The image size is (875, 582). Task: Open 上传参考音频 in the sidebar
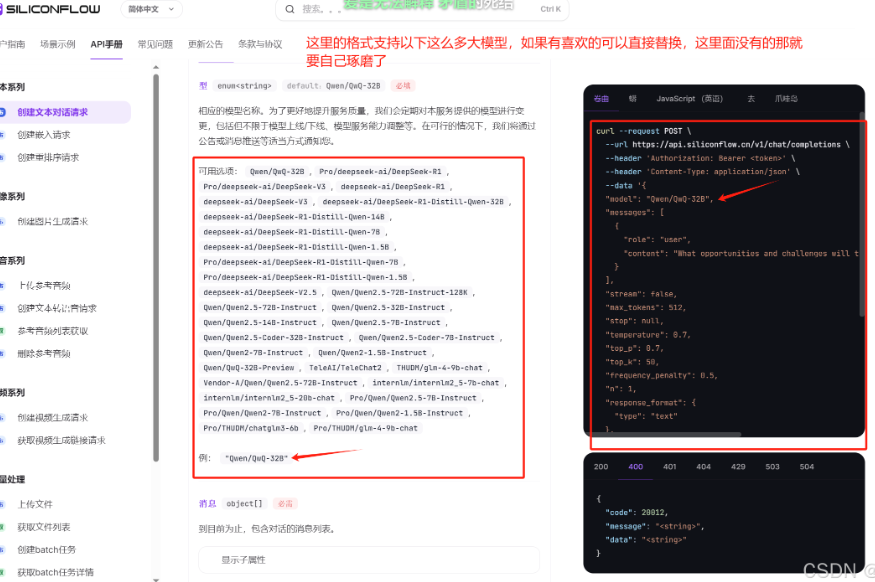[x=44, y=286]
